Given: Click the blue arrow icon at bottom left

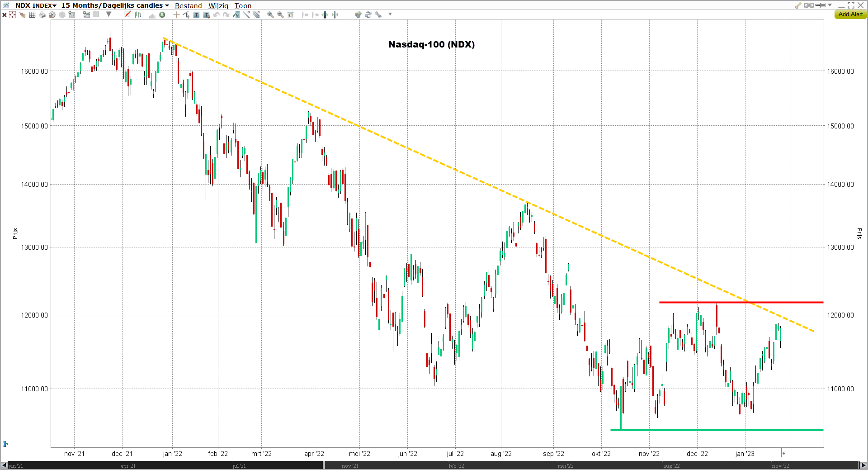Looking at the screenshot, I should [5, 444].
